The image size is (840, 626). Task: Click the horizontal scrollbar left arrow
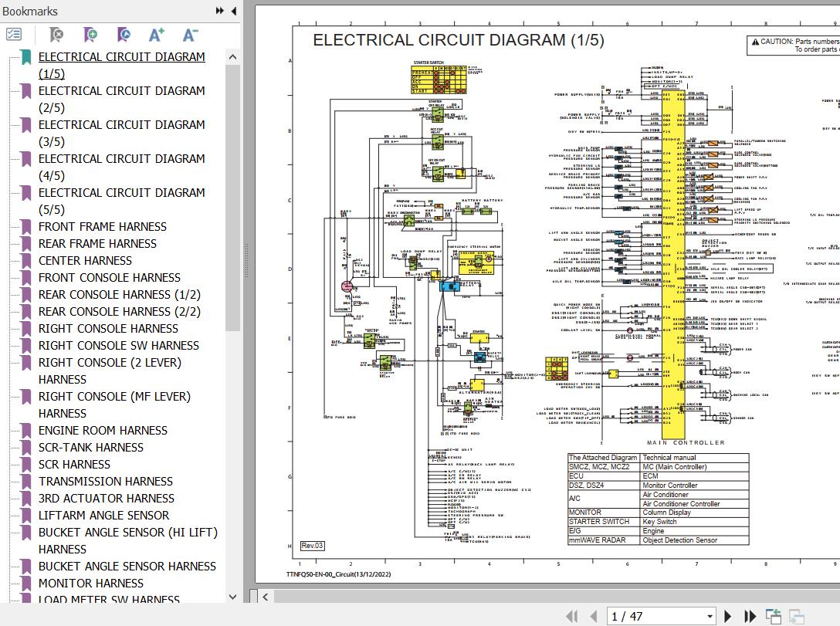click(x=265, y=597)
